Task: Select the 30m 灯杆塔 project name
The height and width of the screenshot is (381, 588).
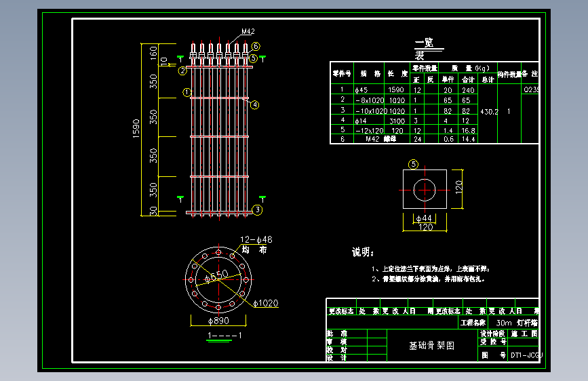Action: (x=517, y=323)
